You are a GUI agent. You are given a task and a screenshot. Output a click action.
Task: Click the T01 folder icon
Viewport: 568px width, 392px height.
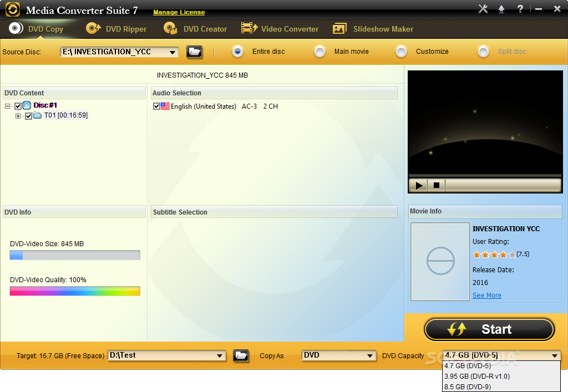(37, 115)
